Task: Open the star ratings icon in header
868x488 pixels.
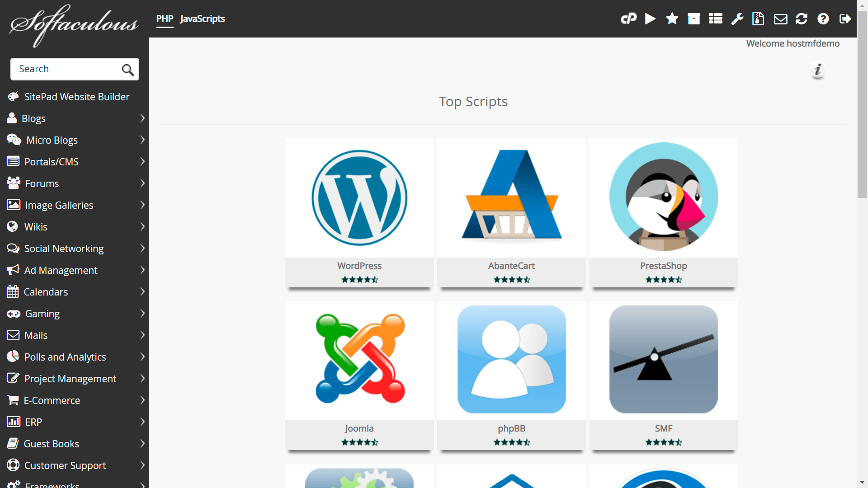Action: click(x=672, y=19)
